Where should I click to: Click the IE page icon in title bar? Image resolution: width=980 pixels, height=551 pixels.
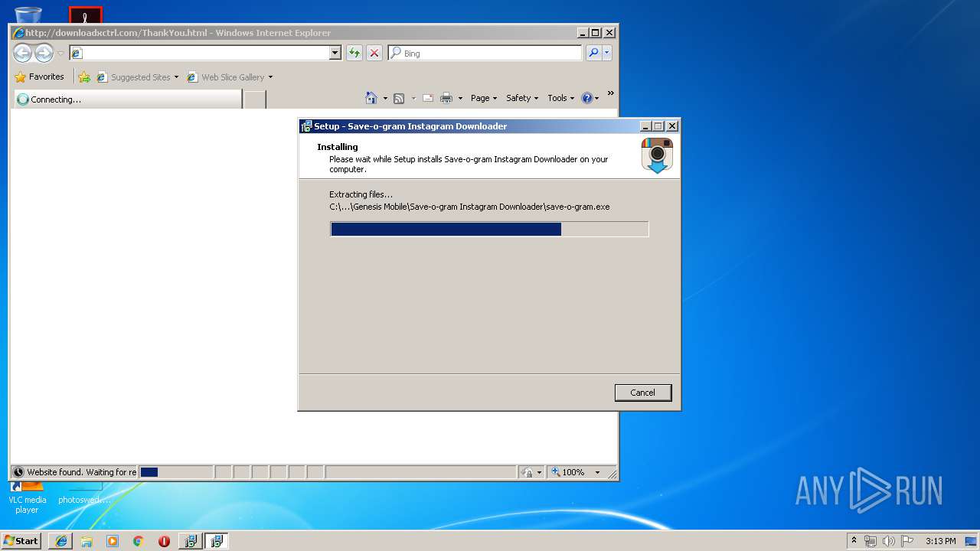click(18, 33)
